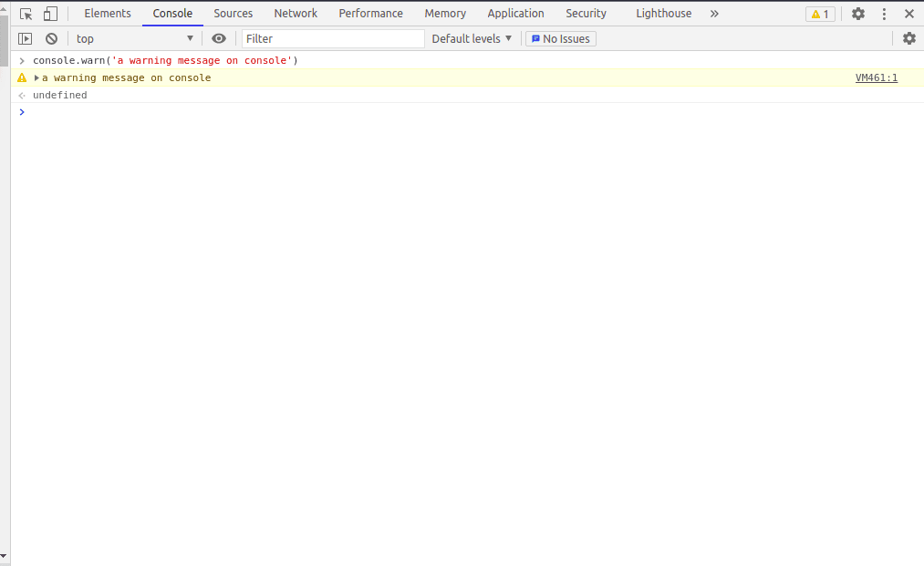Screen dimensions: 924x566
Task: Toggle the device toolbar icon
Action: click(x=51, y=15)
